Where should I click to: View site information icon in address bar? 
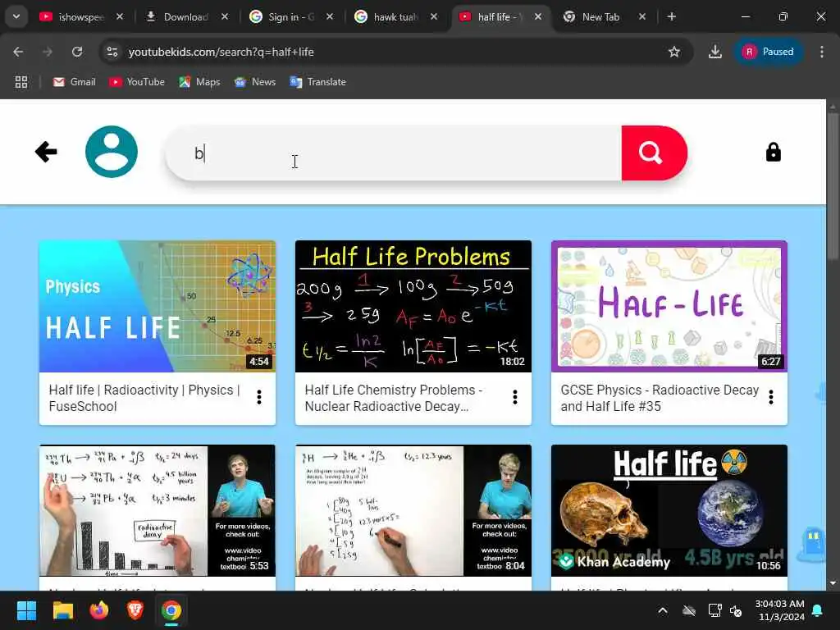pos(112,52)
